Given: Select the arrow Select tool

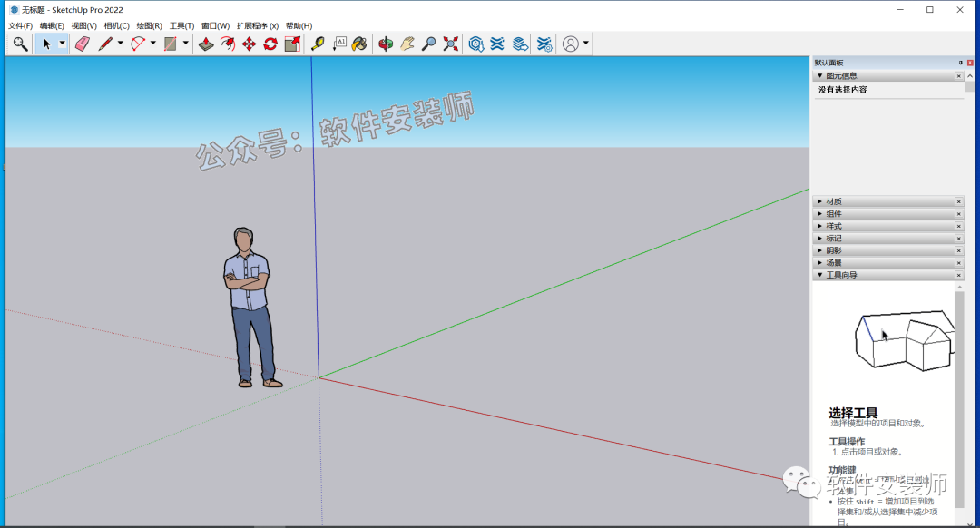Looking at the screenshot, I should 46,44.
